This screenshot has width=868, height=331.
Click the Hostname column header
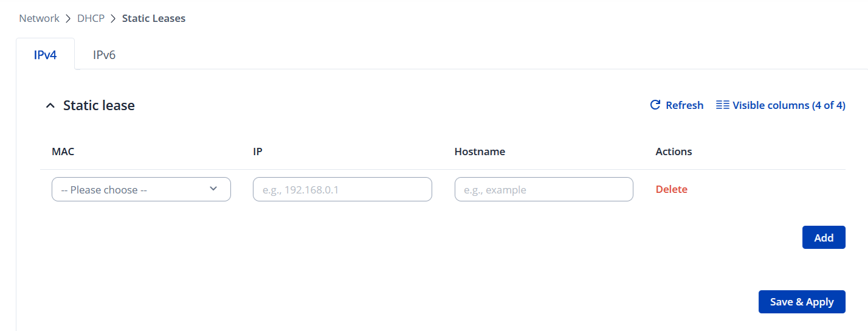pos(480,152)
